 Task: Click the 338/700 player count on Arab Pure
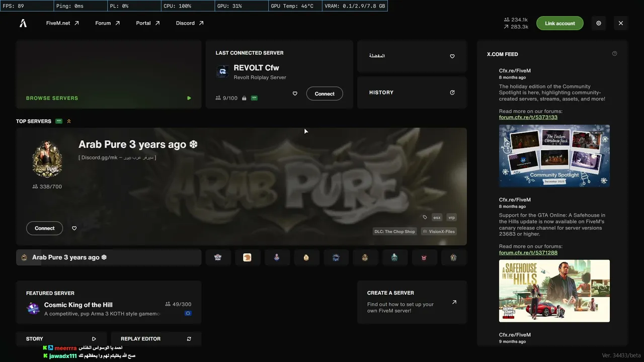point(47,187)
